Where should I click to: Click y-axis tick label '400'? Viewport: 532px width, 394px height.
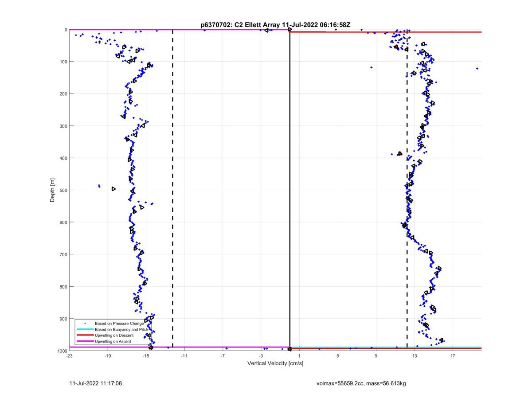(63, 158)
